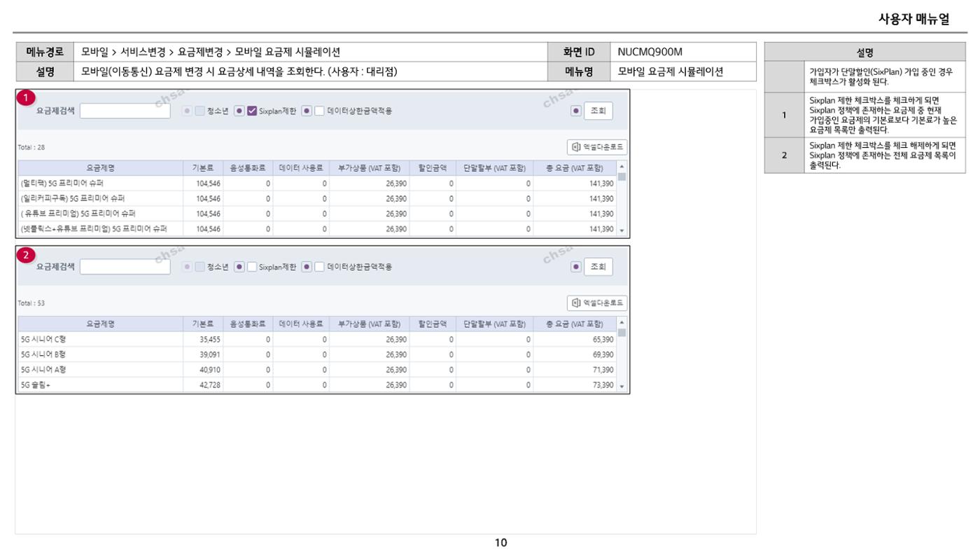
Task: Click Excel download icon in Total 28 panel
Action: [576, 147]
